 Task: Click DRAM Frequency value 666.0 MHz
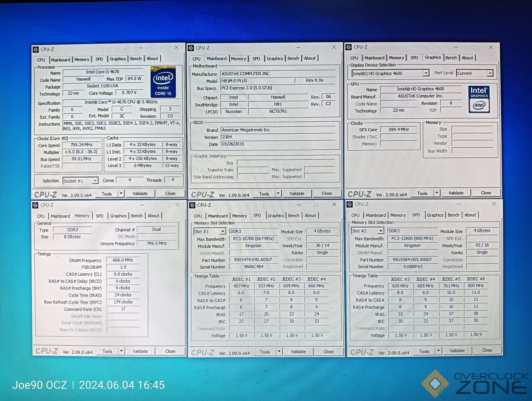tap(123, 260)
